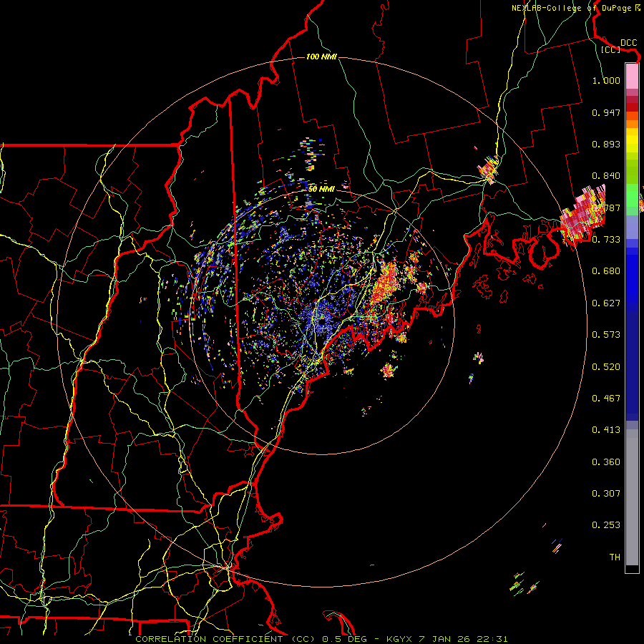Click the KGYX radar station identifier
The image size is (644, 644).
pyautogui.click(x=401, y=639)
